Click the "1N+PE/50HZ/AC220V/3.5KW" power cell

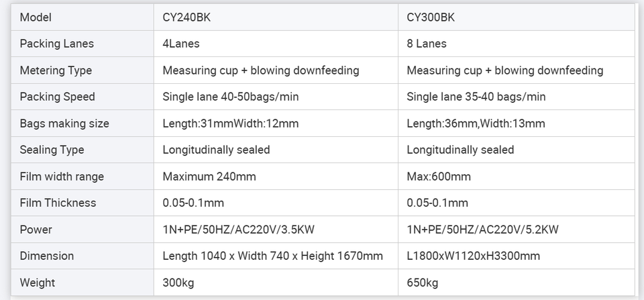coord(238,230)
